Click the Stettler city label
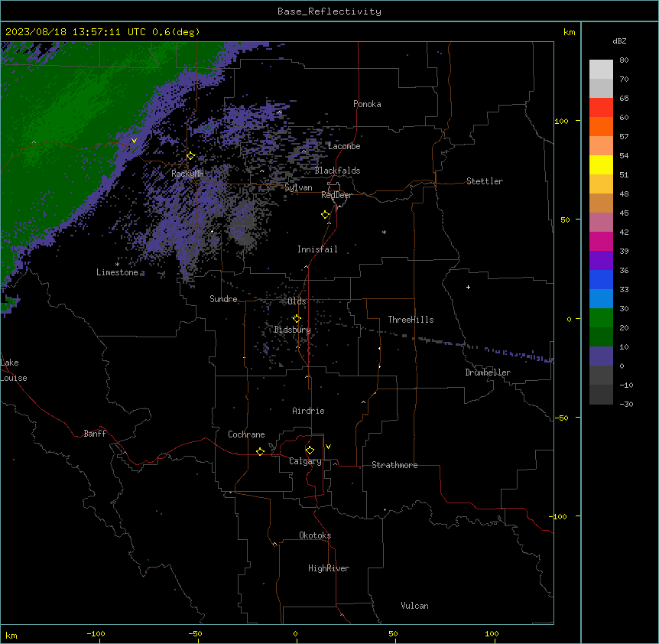The image size is (659, 644). pos(485,181)
